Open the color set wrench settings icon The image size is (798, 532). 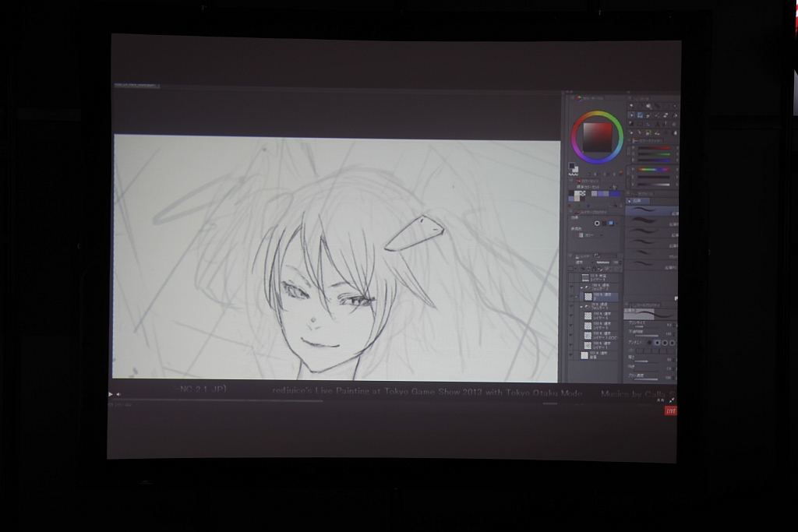pos(615,187)
